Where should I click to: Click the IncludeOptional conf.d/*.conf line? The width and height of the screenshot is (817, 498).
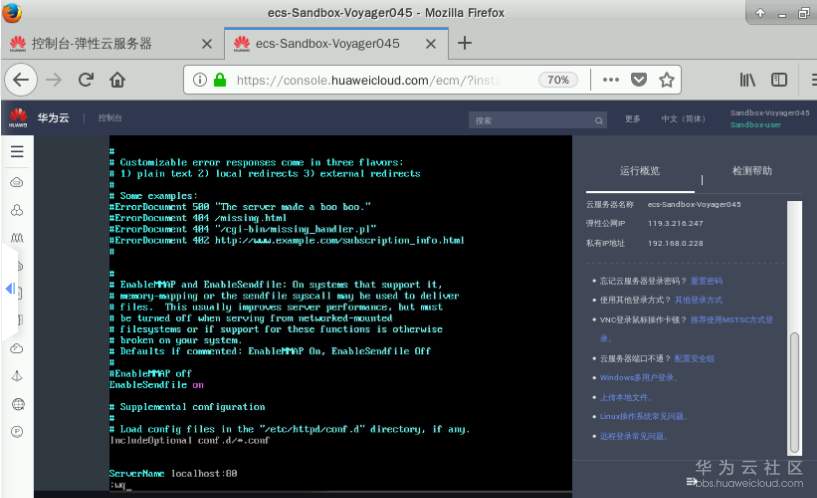click(x=190, y=440)
